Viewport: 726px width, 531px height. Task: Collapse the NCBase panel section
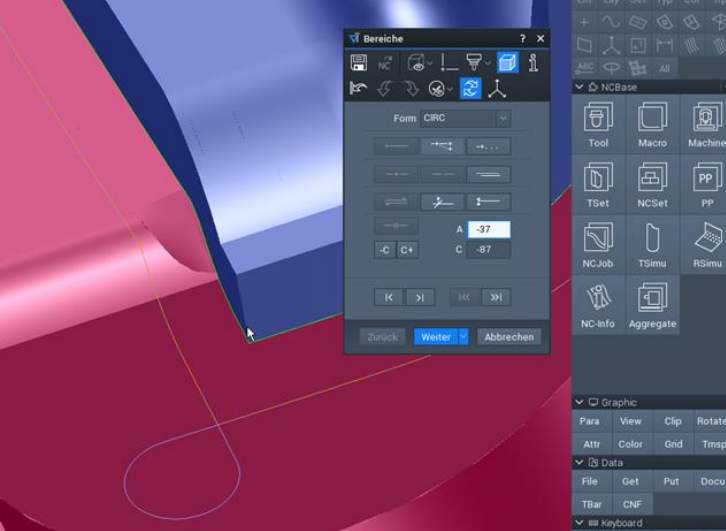coord(580,87)
